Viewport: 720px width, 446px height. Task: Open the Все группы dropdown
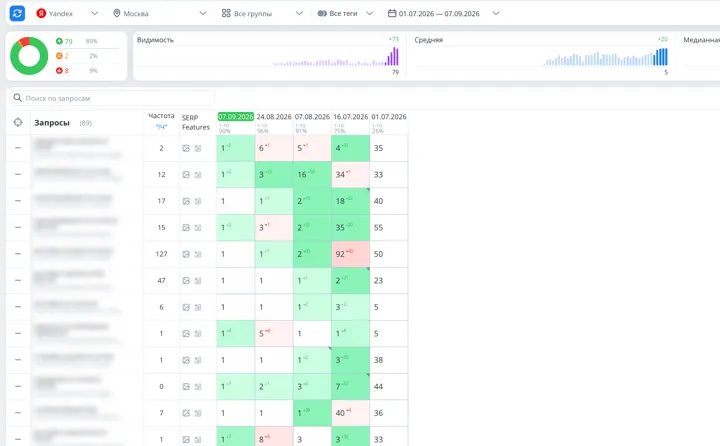262,13
